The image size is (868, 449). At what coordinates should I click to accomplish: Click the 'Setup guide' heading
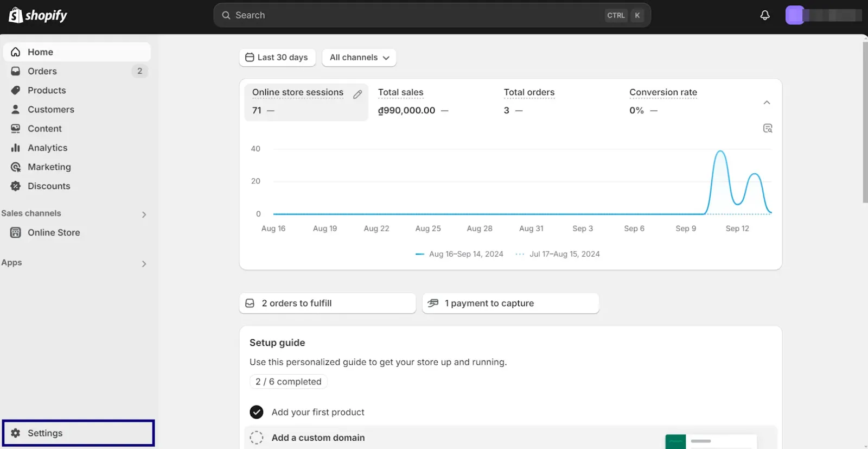277,343
